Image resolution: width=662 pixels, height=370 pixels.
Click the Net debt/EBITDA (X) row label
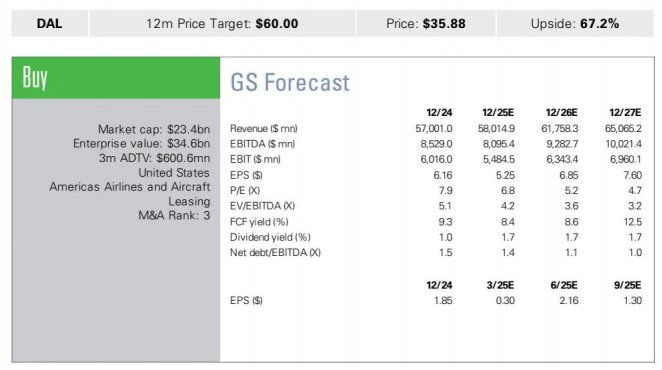click(x=275, y=253)
